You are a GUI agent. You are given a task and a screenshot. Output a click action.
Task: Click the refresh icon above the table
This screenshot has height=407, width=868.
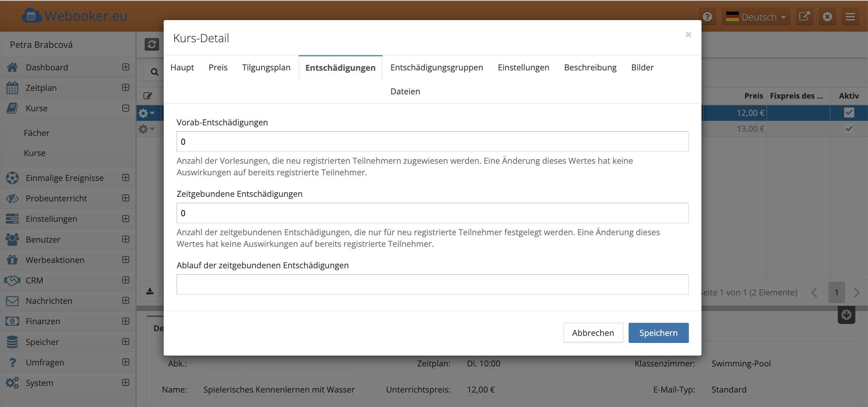click(152, 44)
